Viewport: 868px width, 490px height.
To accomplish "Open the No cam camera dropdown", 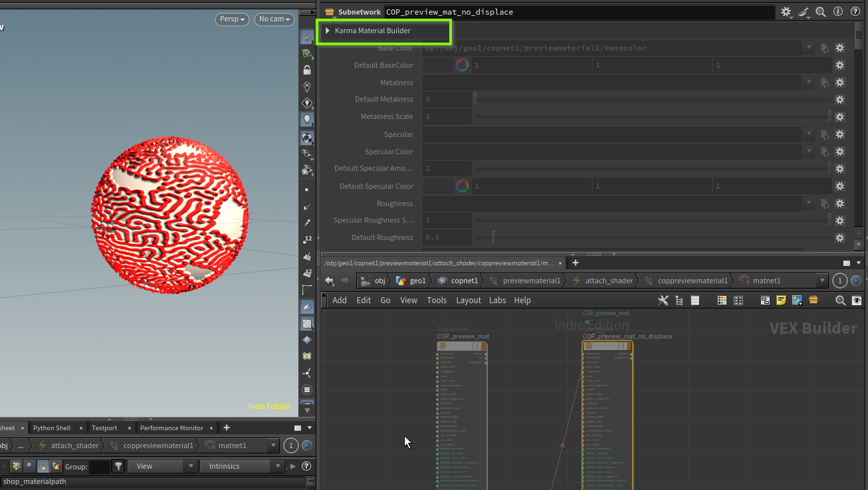I will (x=274, y=19).
